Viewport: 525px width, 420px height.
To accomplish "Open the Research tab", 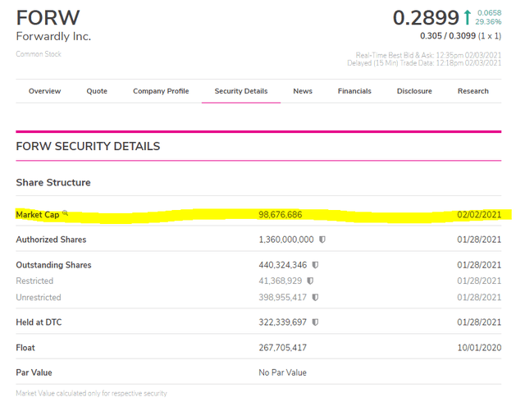I will coord(473,91).
